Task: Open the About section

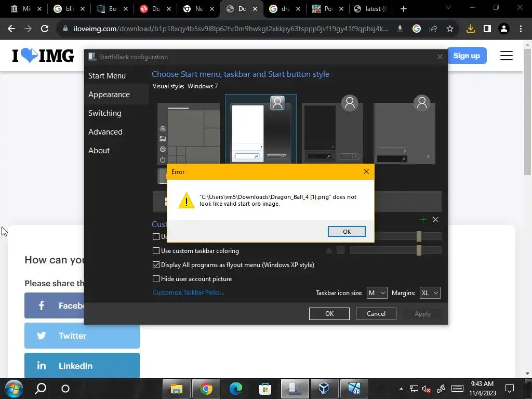Action: tap(99, 150)
